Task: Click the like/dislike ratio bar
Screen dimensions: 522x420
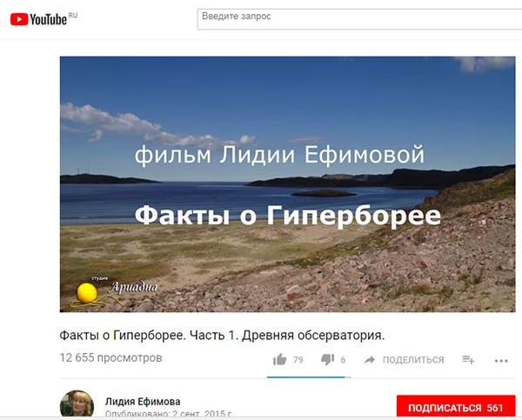Action: [309, 377]
